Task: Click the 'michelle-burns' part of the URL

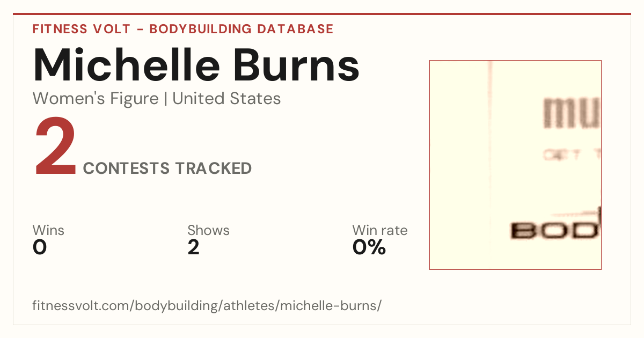Action: (x=328, y=306)
